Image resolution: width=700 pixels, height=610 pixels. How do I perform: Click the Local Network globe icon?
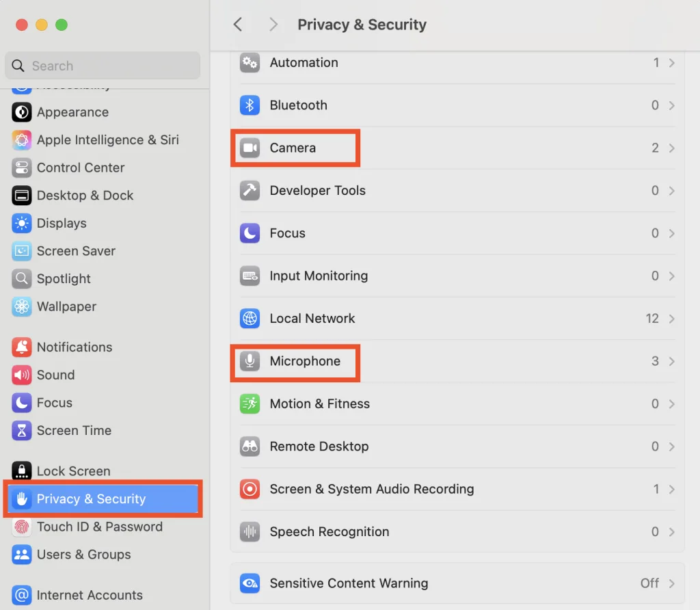point(250,319)
